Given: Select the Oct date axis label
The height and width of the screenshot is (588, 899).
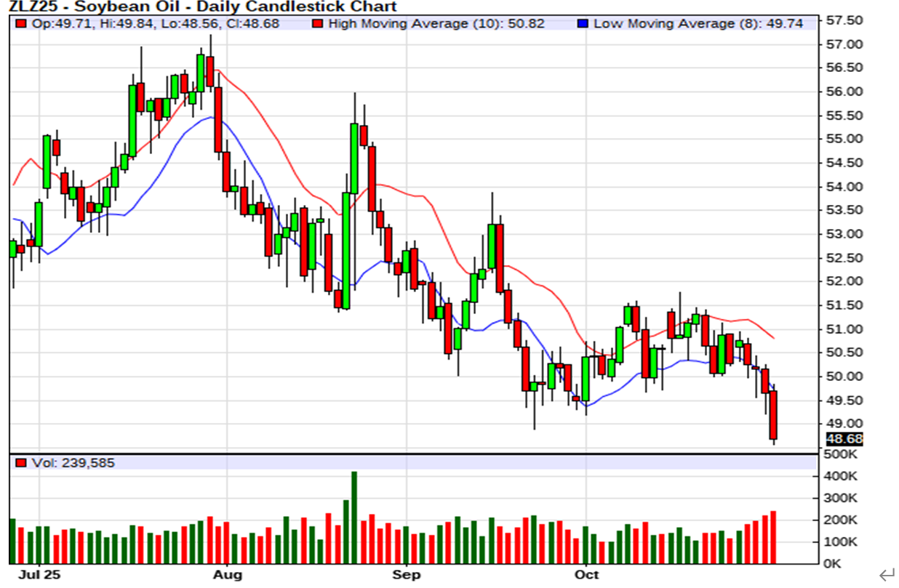Looking at the screenshot, I should (x=586, y=575).
